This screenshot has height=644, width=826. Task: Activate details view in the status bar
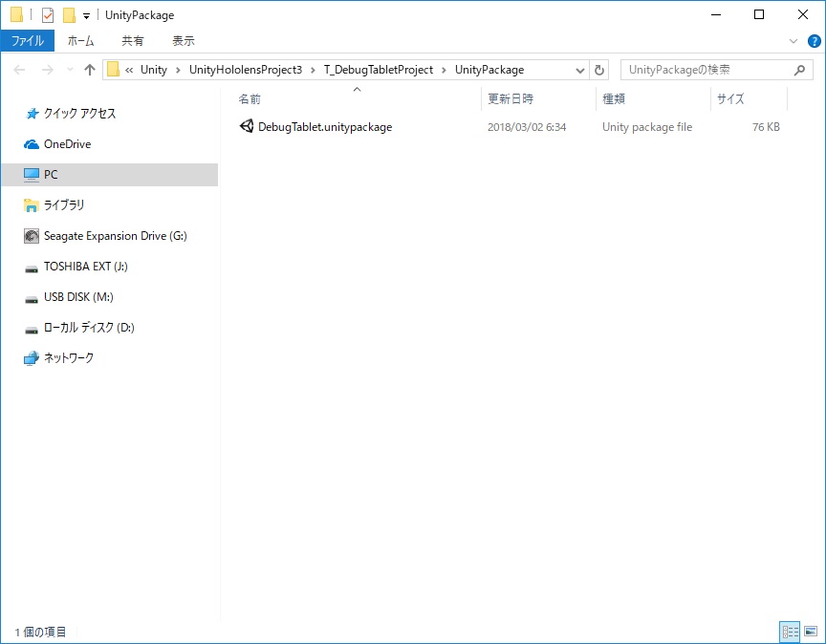coord(791,633)
